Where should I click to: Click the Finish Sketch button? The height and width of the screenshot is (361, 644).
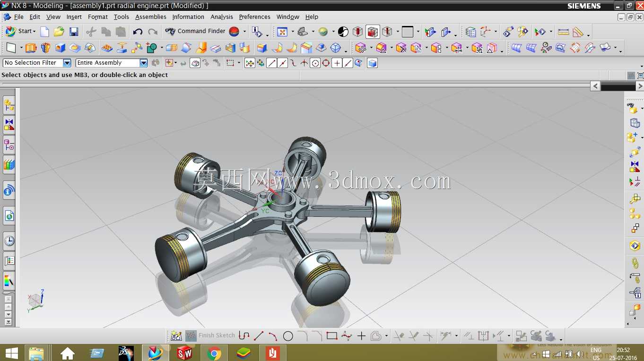tap(210, 335)
